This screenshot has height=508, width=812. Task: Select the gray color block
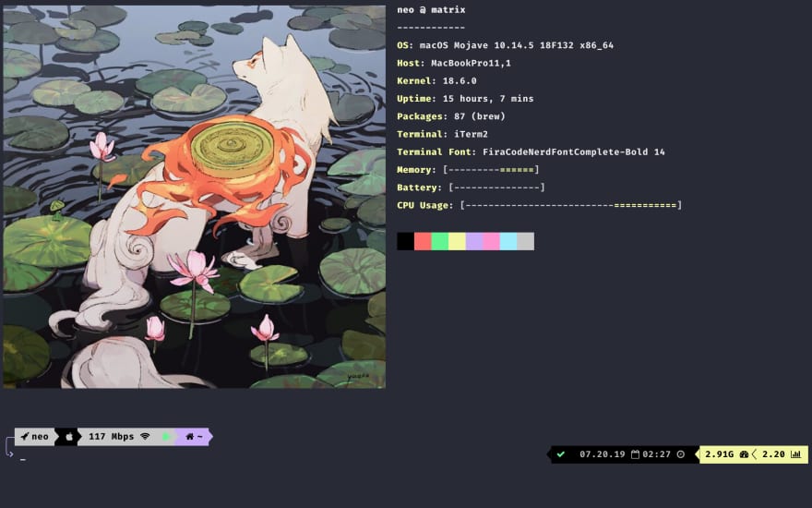(525, 241)
